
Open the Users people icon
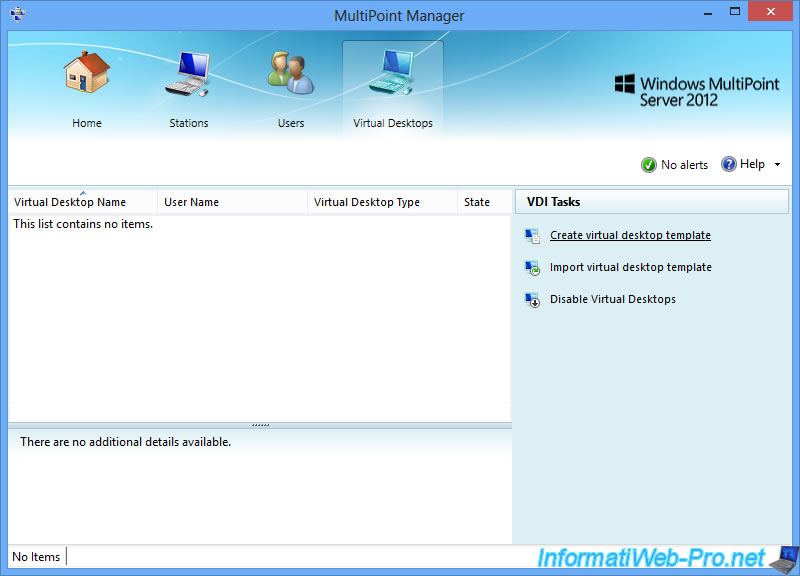point(291,72)
